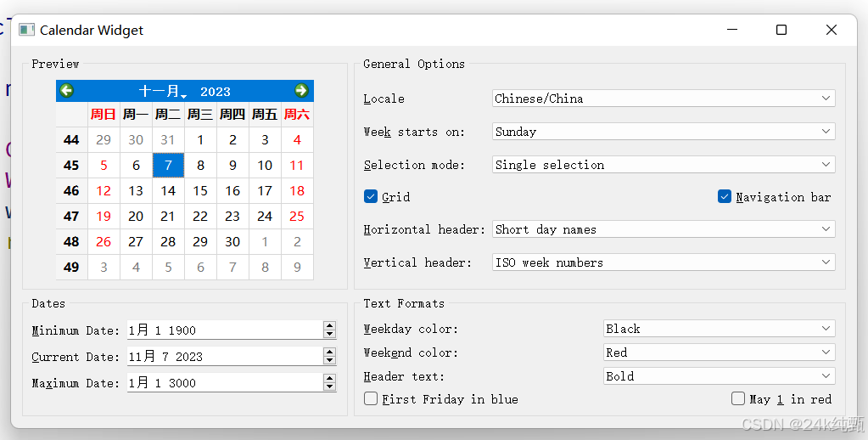The height and width of the screenshot is (440, 868).
Task: Open the Locale dropdown Chinese/China
Action: tap(664, 99)
